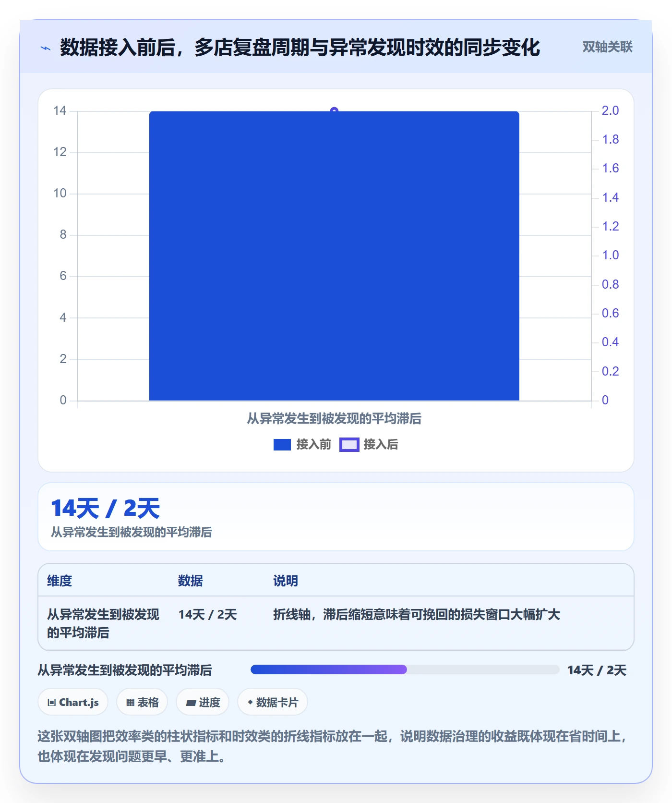
Task: Click the Chart.js tag chip
Action: 73,702
